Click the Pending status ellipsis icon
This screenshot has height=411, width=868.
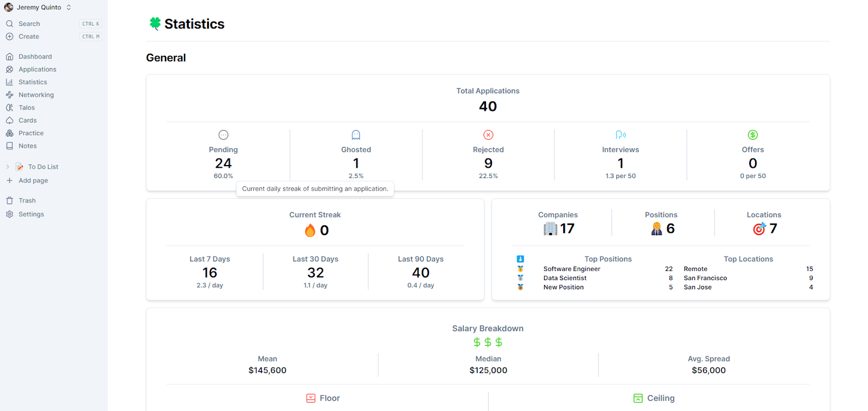(x=224, y=135)
